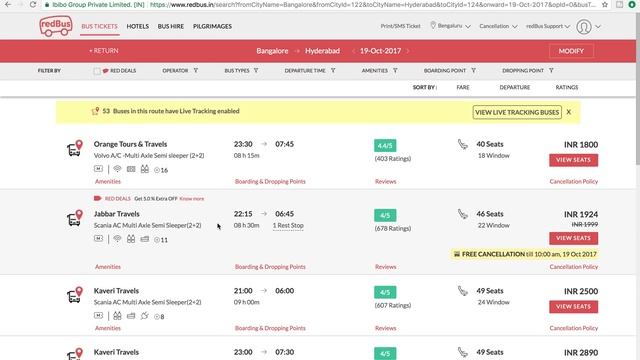
Task: Select the Bus Tickets tab
Action: (99, 26)
